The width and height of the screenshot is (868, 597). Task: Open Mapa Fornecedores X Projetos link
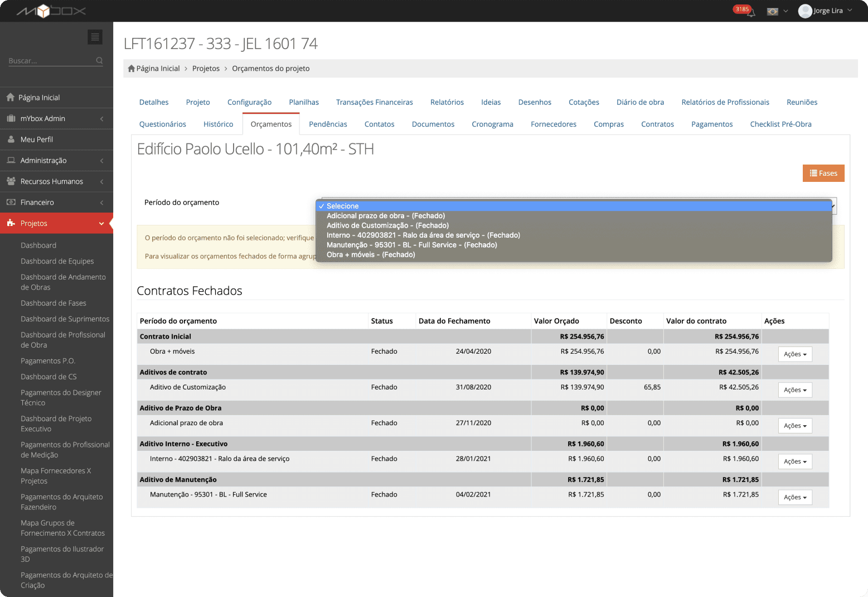pos(56,476)
